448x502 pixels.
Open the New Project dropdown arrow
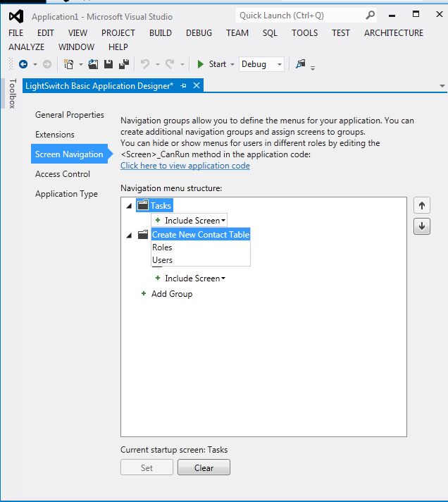pyautogui.click(x=81, y=64)
